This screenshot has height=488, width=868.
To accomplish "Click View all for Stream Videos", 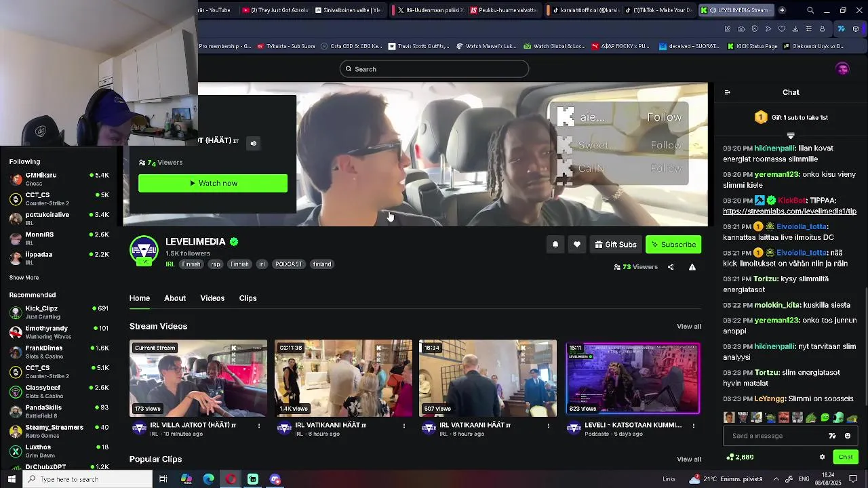I will (689, 327).
